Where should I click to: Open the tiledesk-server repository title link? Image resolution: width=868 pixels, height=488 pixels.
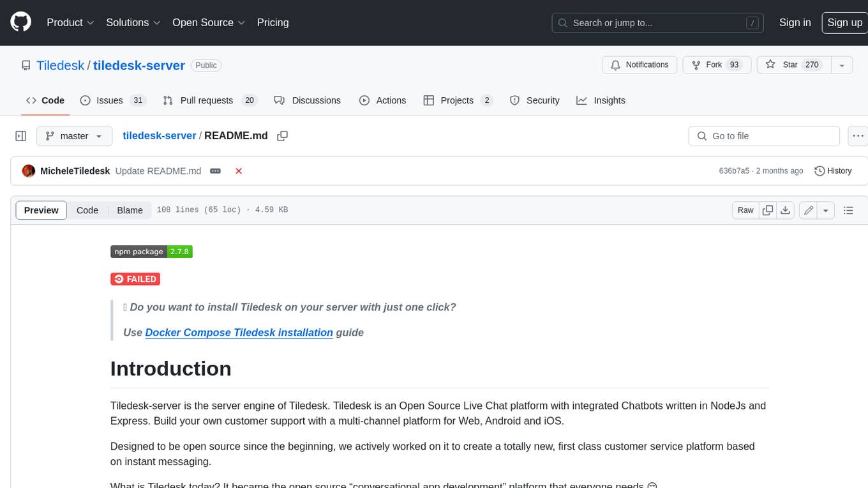[139, 65]
